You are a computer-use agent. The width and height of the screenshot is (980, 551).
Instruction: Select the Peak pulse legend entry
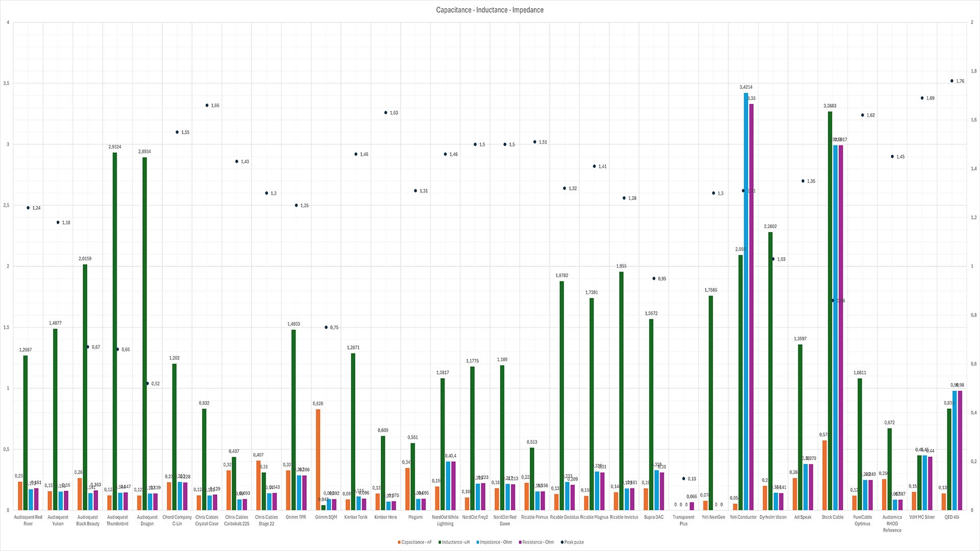click(572, 542)
